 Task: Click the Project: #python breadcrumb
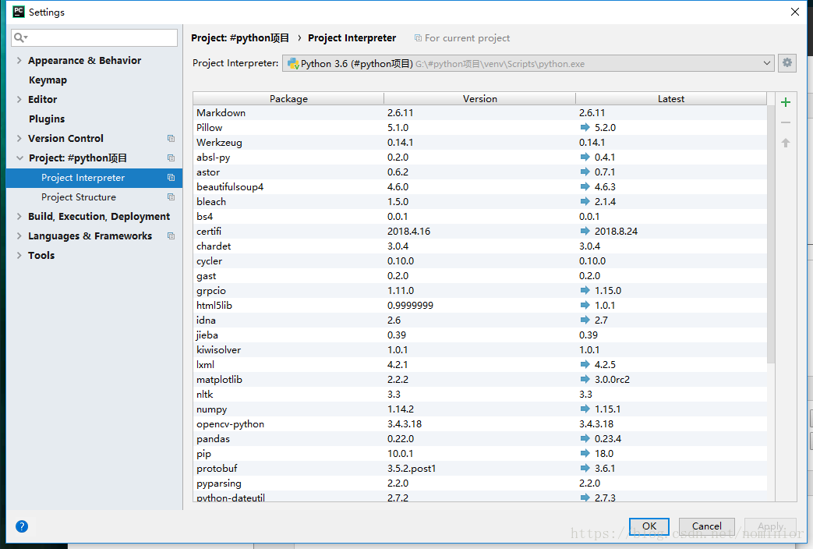coord(240,38)
